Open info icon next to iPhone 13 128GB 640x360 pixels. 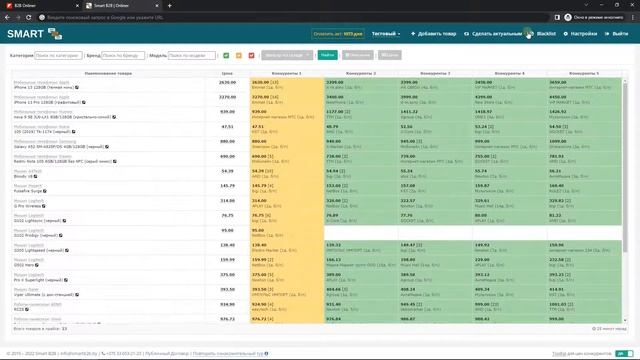[x=77, y=87]
